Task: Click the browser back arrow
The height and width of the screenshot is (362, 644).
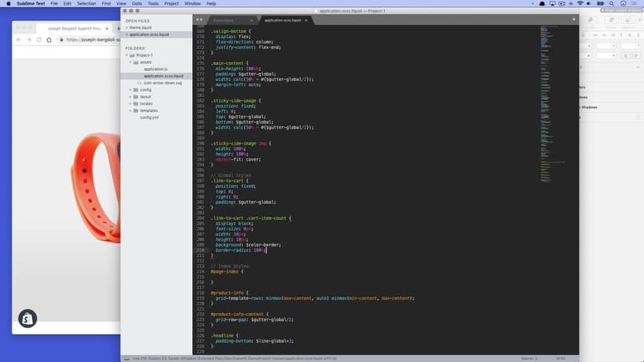Action: [x=19, y=40]
